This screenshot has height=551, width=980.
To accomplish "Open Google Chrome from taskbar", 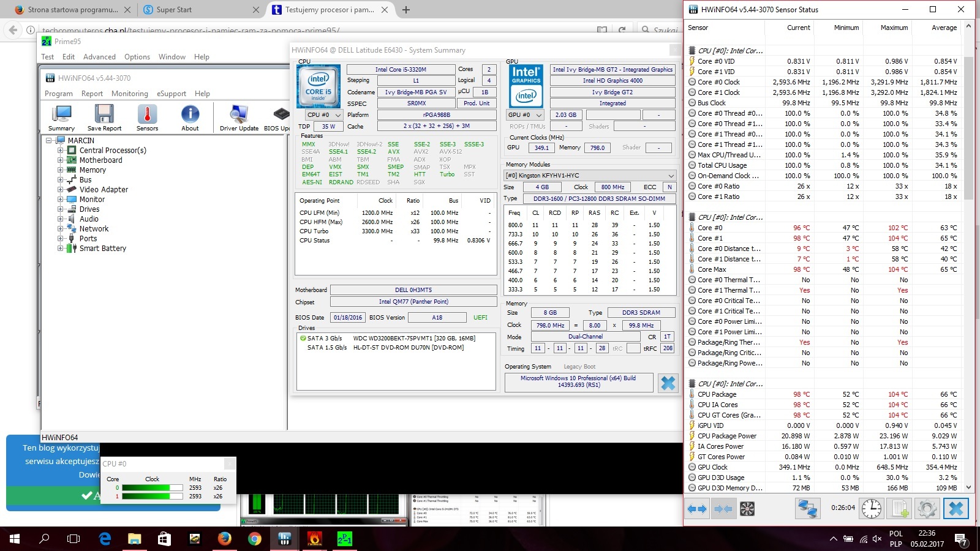I will pos(255,539).
